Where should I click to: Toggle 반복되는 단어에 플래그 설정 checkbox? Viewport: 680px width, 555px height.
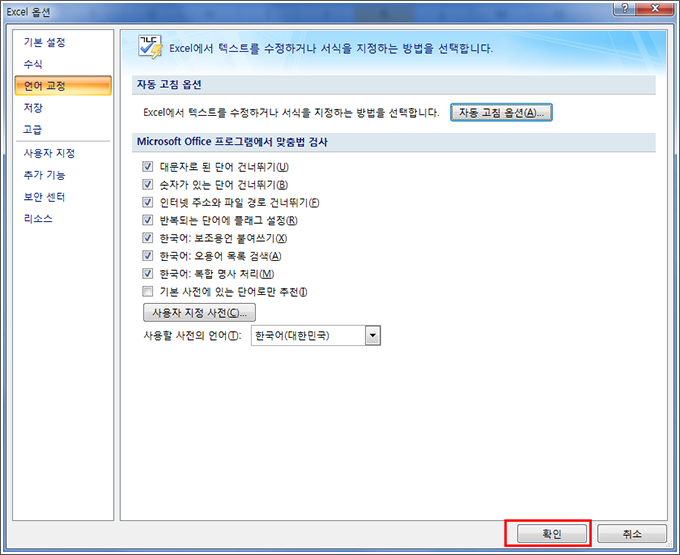click(x=147, y=220)
